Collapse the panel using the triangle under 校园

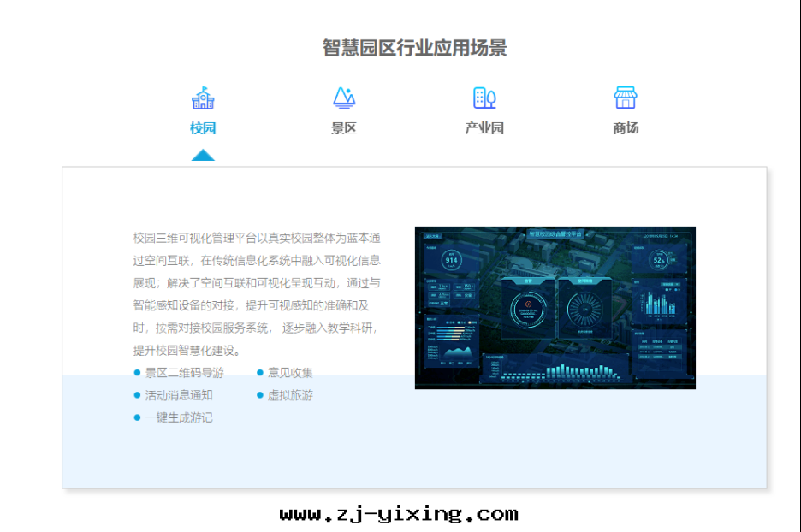pyautogui.click(x=203, y=154)
